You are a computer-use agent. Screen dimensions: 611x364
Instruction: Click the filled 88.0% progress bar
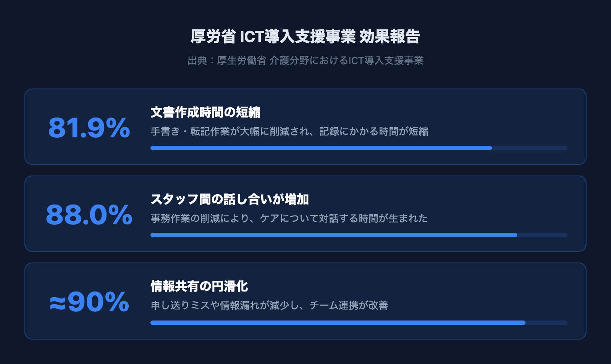[333, 235]
